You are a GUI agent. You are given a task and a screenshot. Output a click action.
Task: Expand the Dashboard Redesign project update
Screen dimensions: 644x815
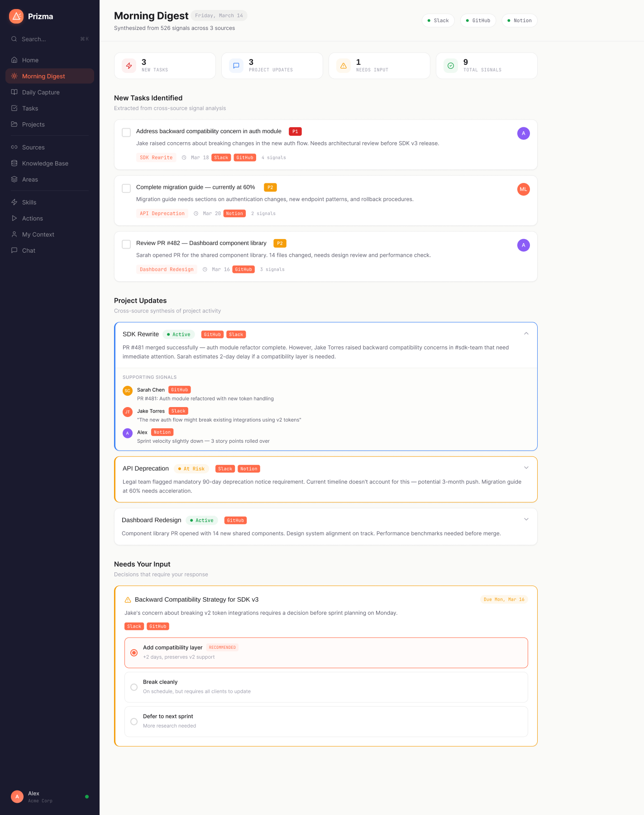click(x=526, y=519)
